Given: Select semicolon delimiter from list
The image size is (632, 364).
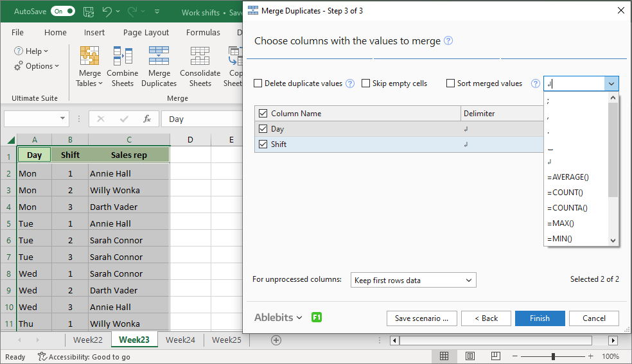Looking at the screenshot, I should tap(576, 101).
